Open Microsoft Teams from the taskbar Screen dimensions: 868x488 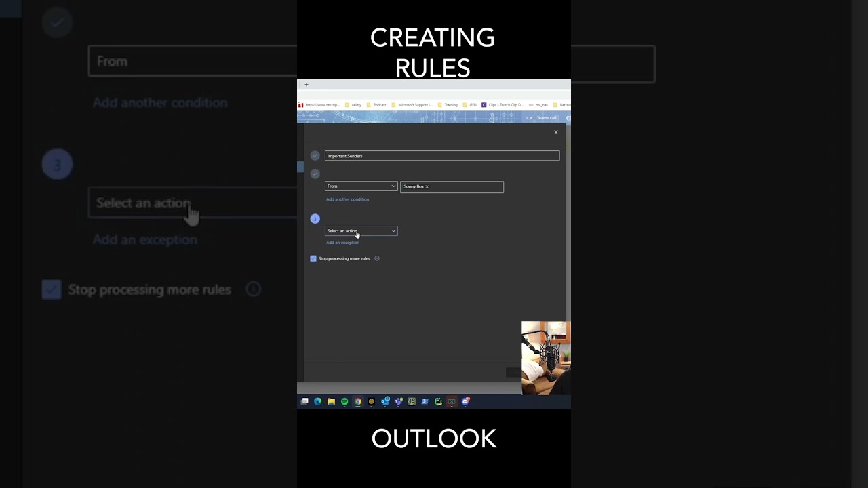(399, 401)
